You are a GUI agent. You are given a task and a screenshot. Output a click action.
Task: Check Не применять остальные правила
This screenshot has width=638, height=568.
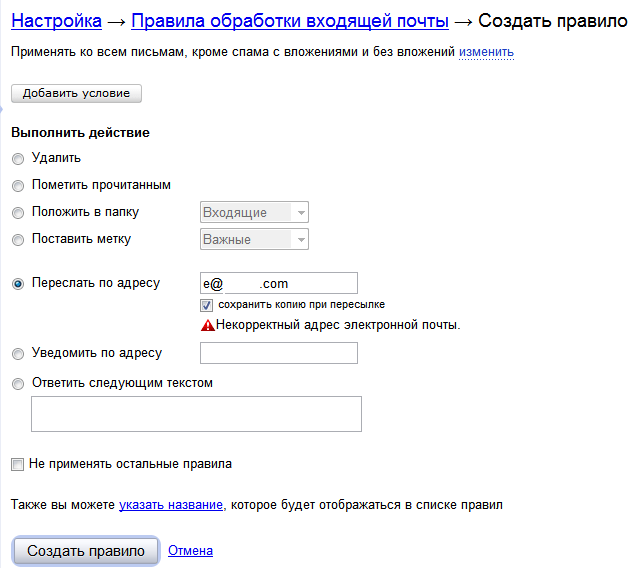(17, 464)
